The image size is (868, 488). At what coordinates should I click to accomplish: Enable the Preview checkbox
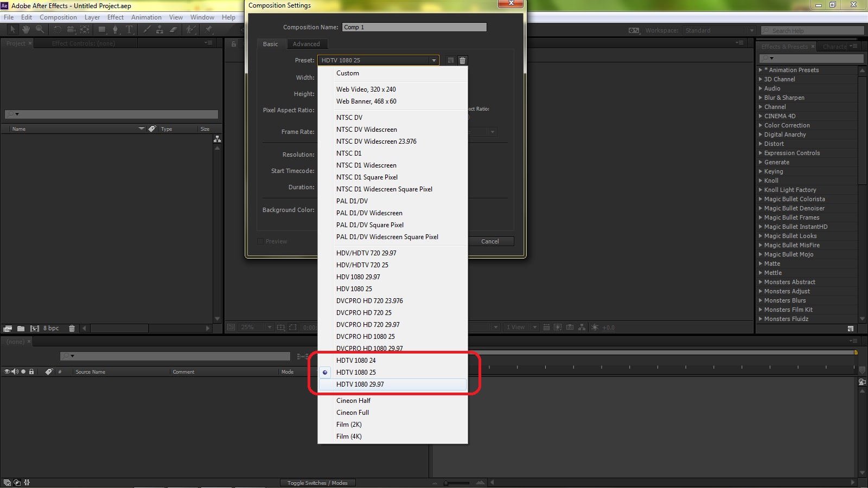[x=260, y=241]
